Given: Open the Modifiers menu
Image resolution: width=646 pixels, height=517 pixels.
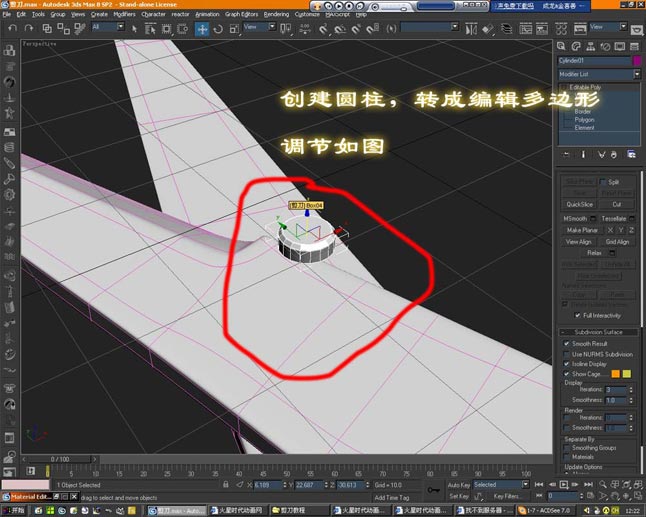Looking at the screenshot, I should point(124,14).
